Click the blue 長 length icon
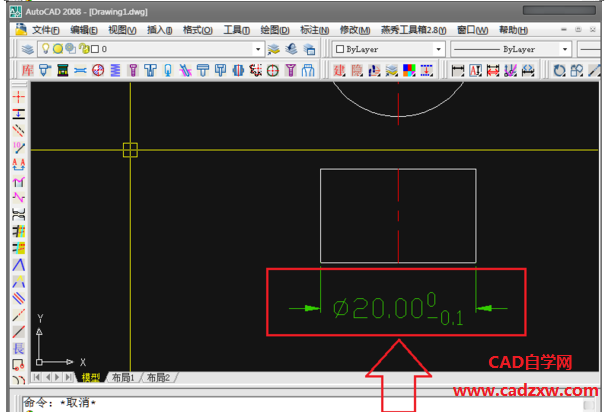Image resolution: width=607 pixels, height=414 pixels. click(19, 349)
